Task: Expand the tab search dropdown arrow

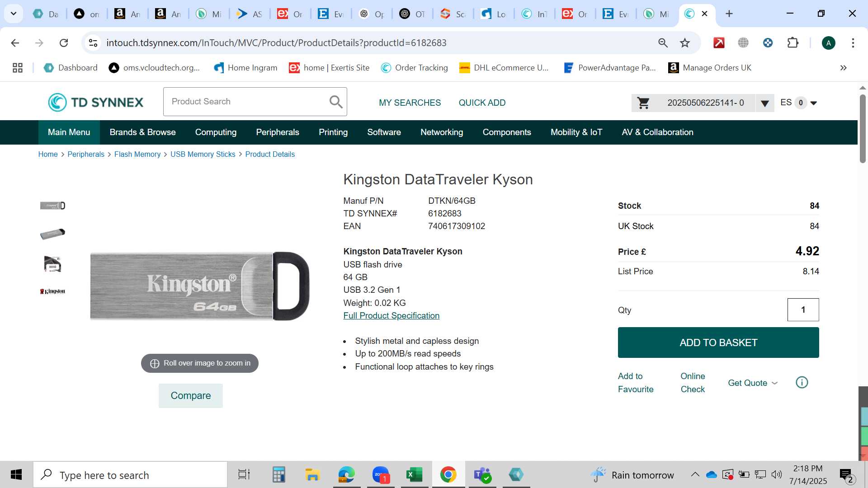Action: click(14, 14)
